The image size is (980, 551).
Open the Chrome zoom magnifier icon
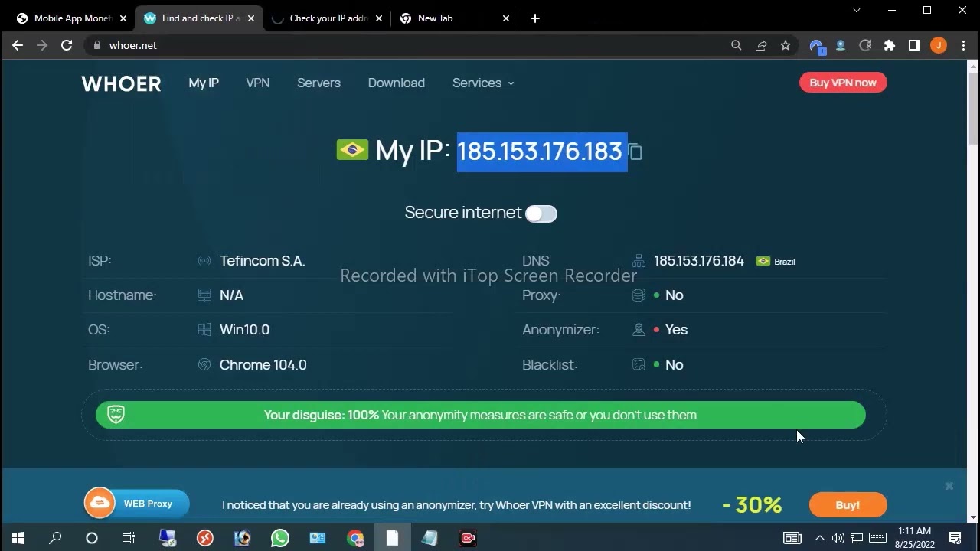[x=737, y=45]
